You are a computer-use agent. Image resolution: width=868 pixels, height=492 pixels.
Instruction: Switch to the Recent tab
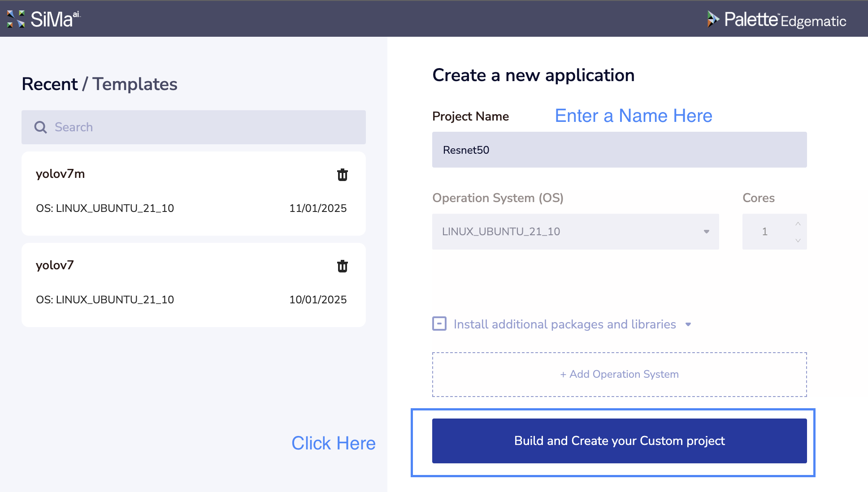pyautogui.click(x=50, y=84)
